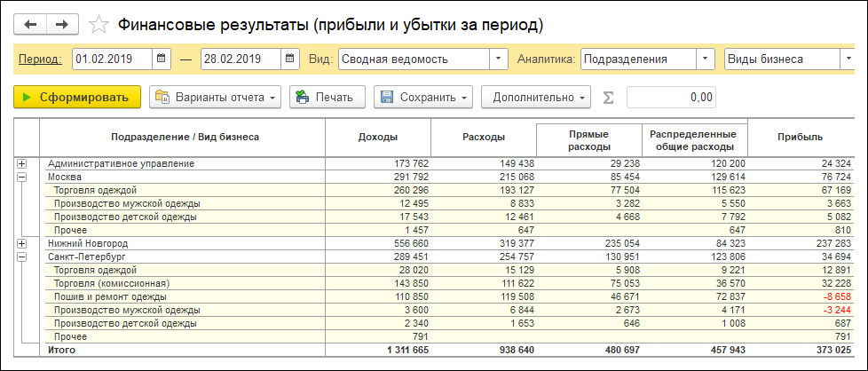Open the Виды бизнеса dropdown
Screen dimensions: 868x371
(x=848, y=59)
